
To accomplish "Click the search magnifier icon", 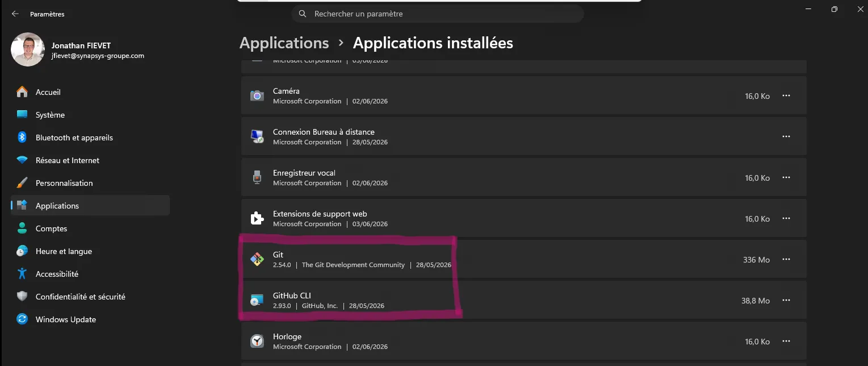I will point(303,14).
